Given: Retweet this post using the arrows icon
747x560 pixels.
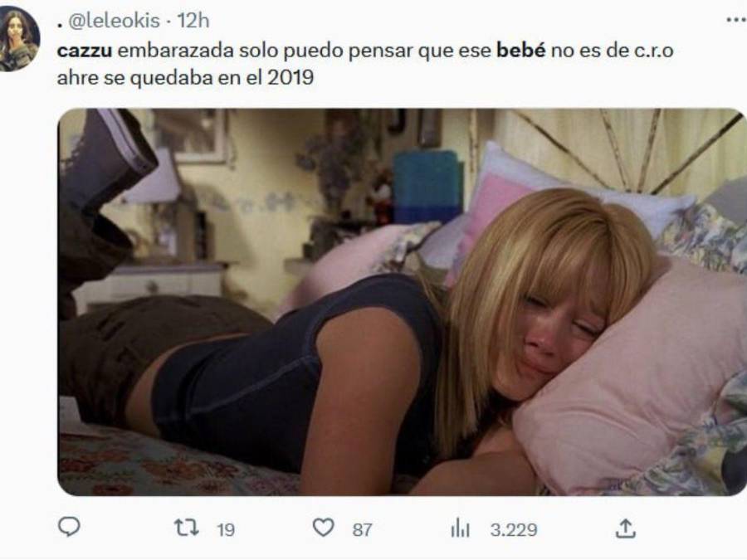Looking at the screenshot, I should pos(186,528).
